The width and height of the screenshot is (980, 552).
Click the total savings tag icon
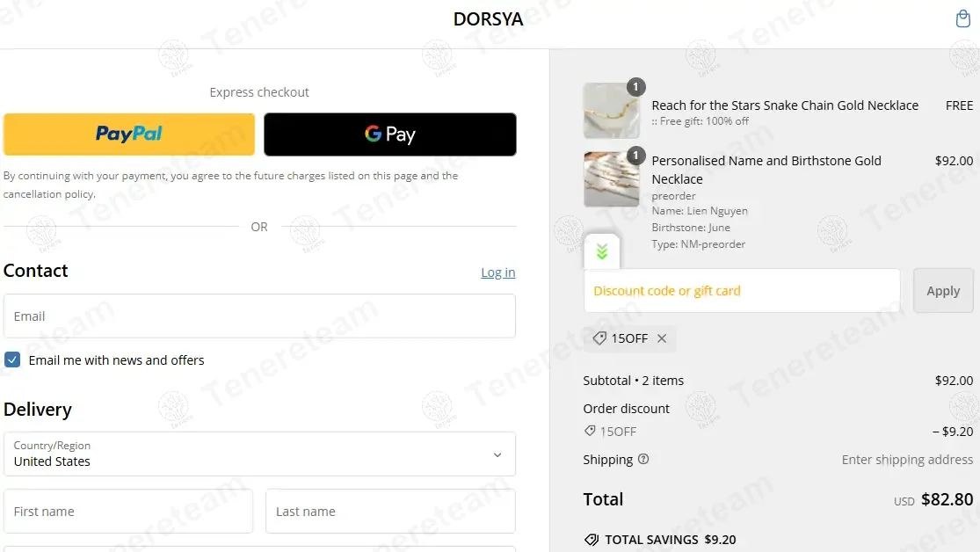pyautogui.click(x=592, y=540)
